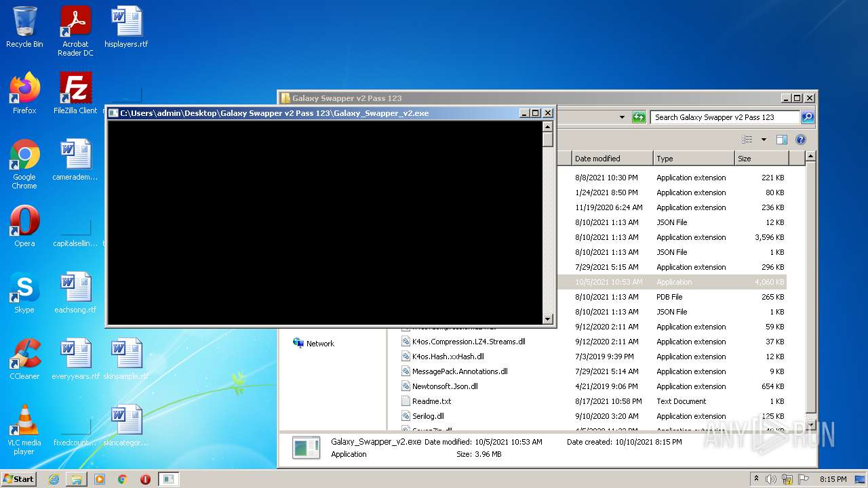Open skinsample.rtf document
868x488 pixels.
pyautogui.click(x=126, y=359)
